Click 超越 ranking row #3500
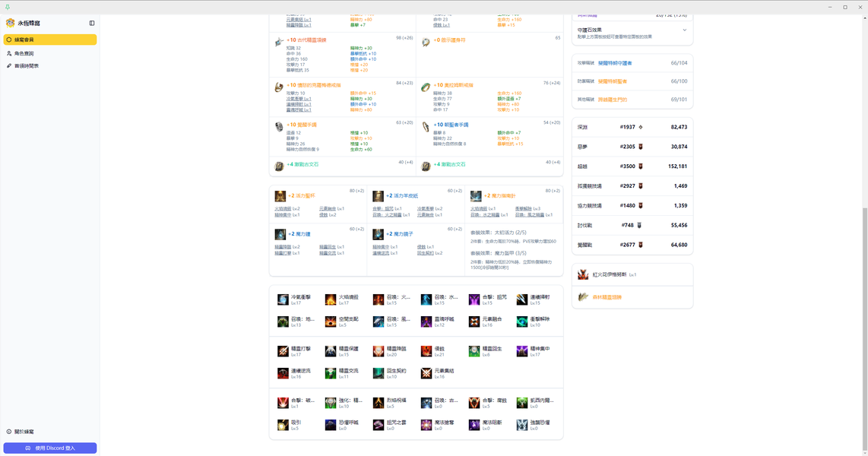This screenshot has height=456, width=868. coord(632,166)
